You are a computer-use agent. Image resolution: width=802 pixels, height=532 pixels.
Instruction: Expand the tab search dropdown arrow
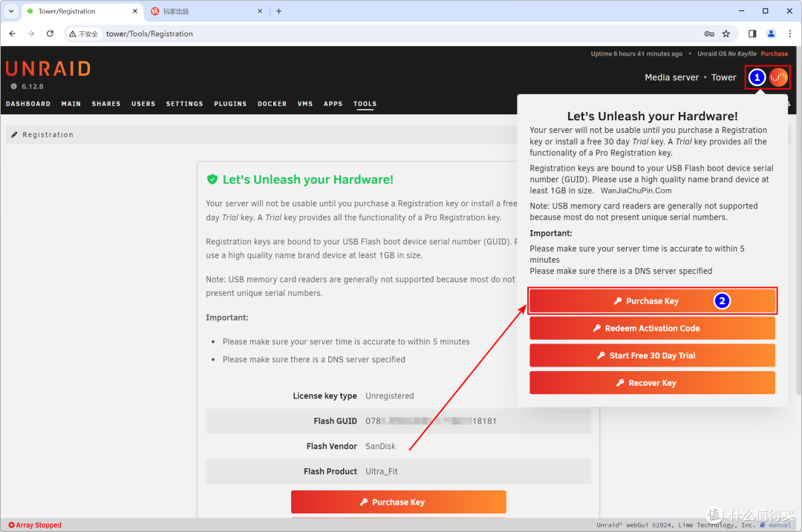tap(11, 11)
